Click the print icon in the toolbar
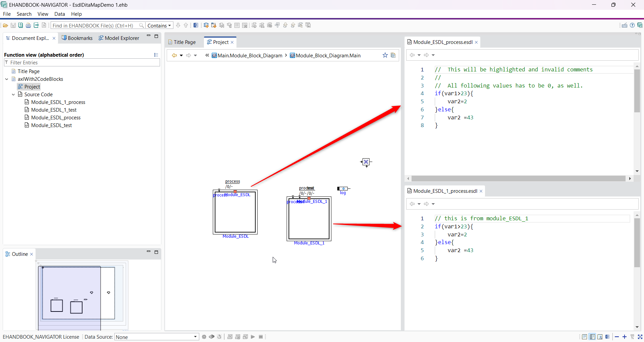This screenshot has width=644, height=342. (x=28, y=25)
